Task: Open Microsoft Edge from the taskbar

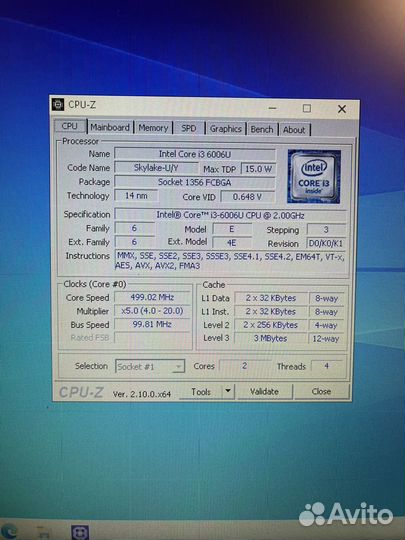Action: click(9, 531)
